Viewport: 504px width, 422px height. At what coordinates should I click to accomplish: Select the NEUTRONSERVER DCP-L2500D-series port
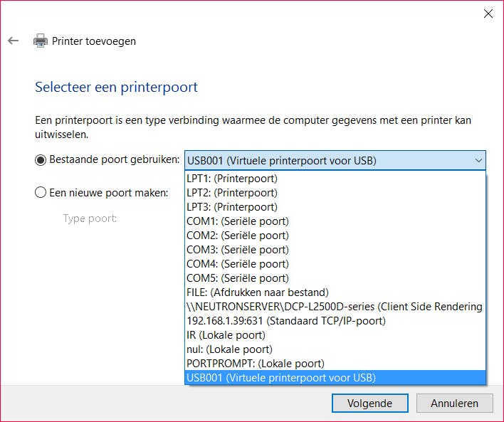[x=334, y=307]
